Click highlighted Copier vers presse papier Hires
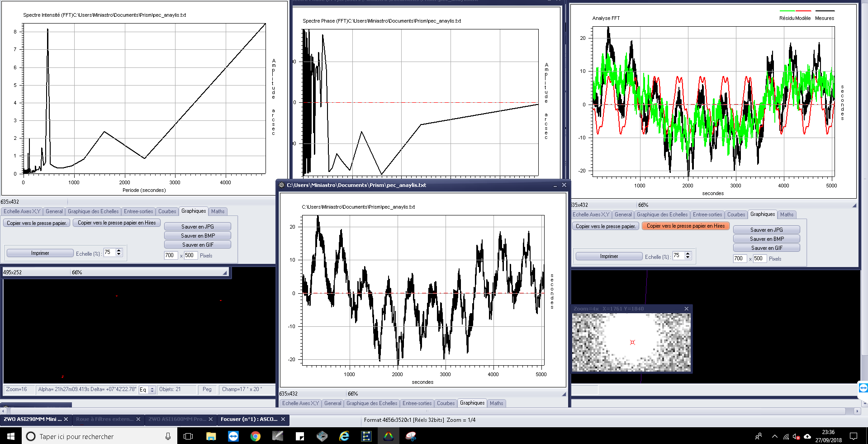 tap(685, 226)
